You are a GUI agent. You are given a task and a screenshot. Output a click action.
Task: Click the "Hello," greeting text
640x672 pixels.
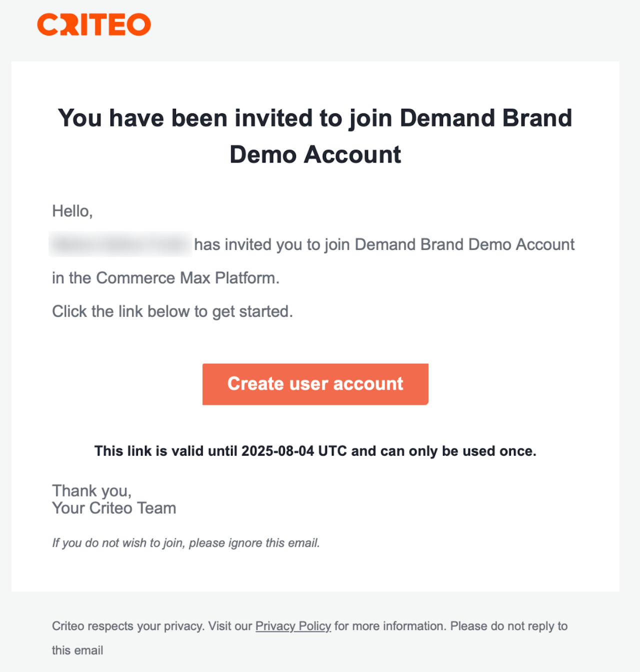point(72,211)
